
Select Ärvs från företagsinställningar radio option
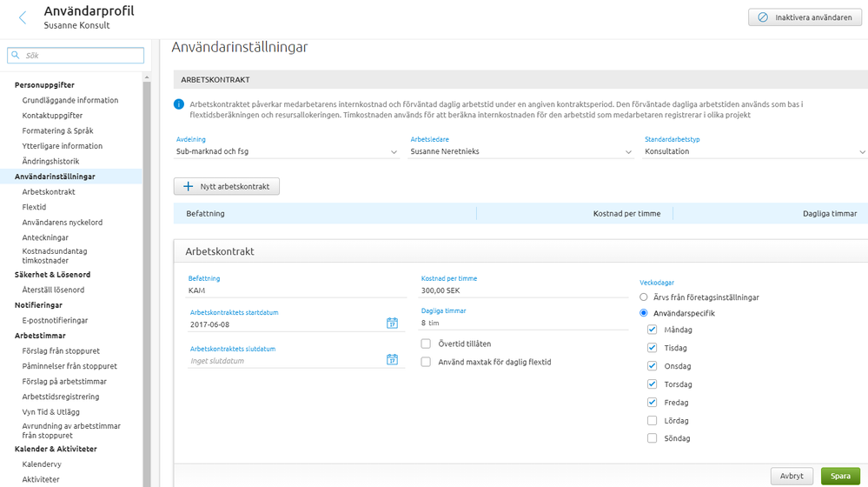[643, 297]
